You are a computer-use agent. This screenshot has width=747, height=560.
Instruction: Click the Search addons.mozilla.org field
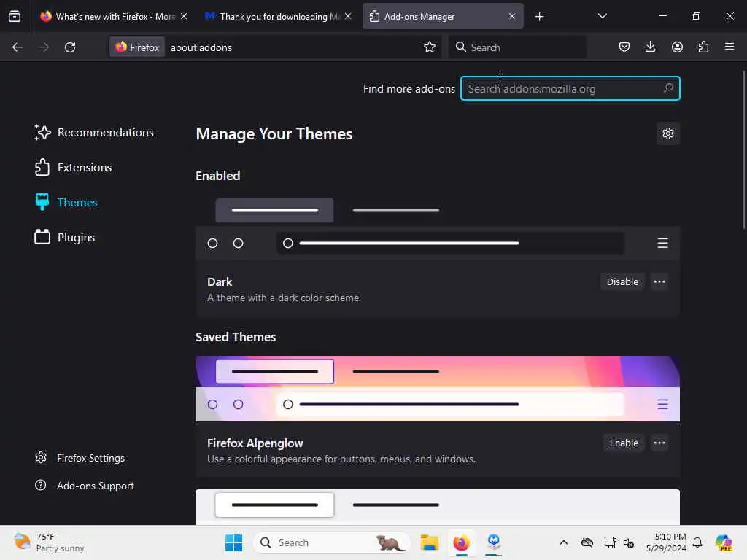(570, 88)
